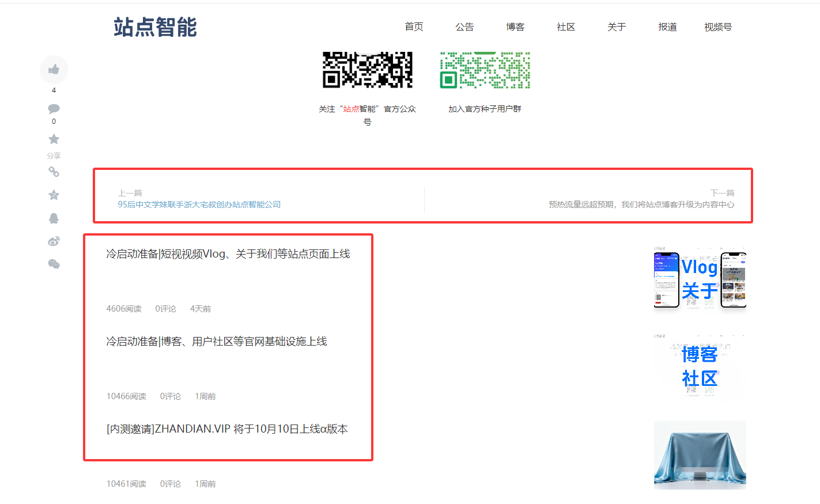
Task: Click the 上一篇 label
Action: tap(130, 193)
